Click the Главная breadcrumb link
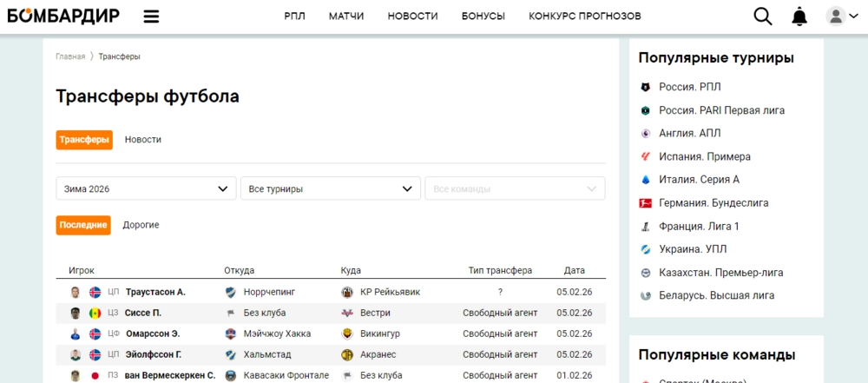Screen dimensions: 868x383 click(x=70, y=56)
